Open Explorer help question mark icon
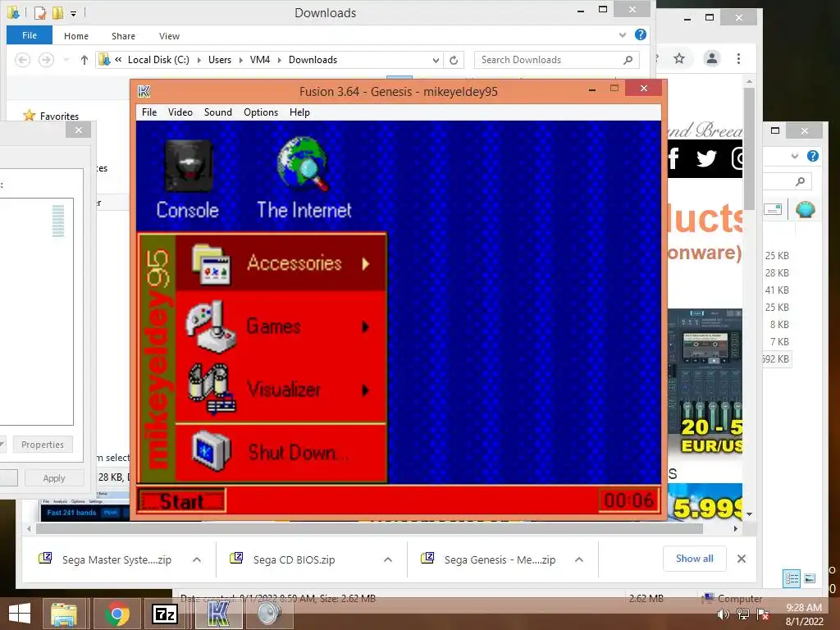Viewport: 840px width, 630px height. [640, 34]
